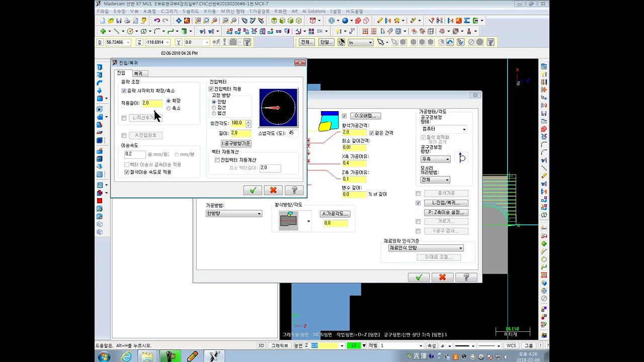Toggle 진입벡터 적용 checkbox
The width and height of the screenshot is (644, 362).
(x=211, y=89)
